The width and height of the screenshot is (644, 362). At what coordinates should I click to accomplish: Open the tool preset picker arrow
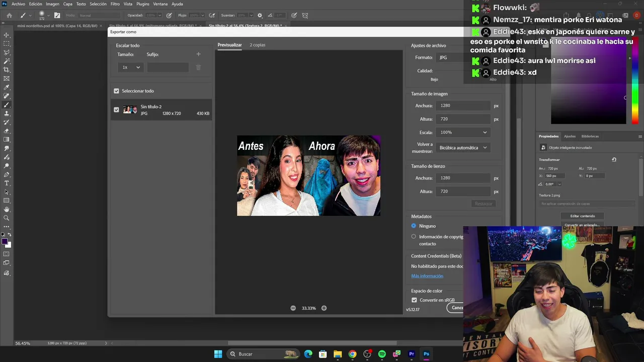tap(30, 16)
